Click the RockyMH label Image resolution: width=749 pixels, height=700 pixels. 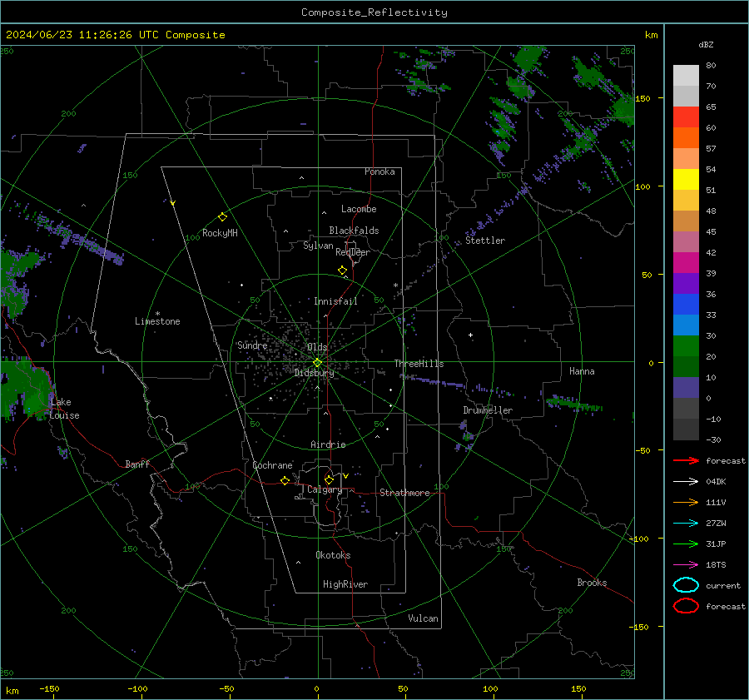(220, 233)
